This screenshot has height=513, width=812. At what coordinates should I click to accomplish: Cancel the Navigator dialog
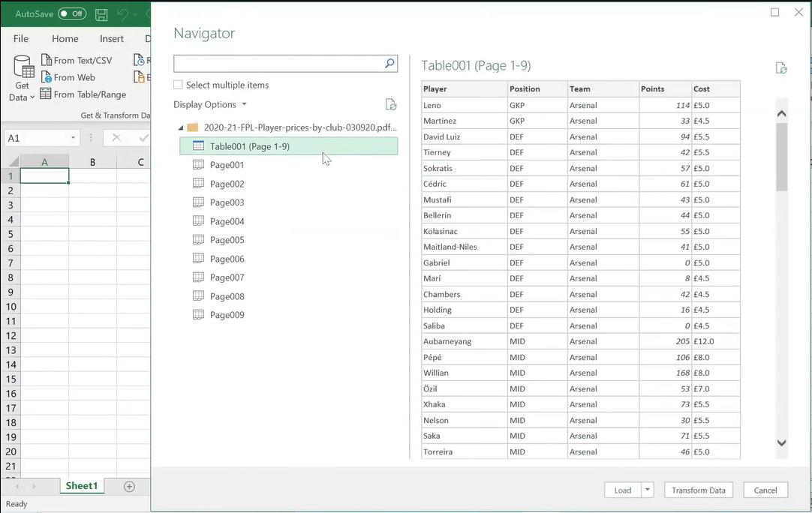coord(765,490)
